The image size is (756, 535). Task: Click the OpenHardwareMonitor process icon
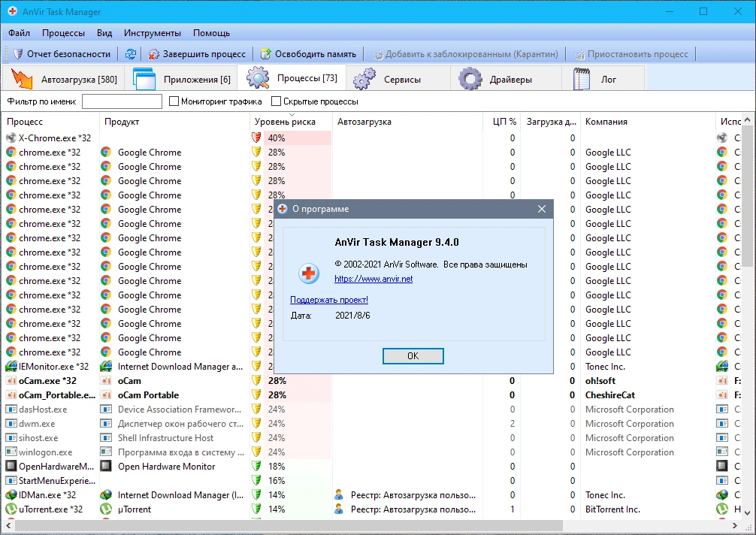[x=11, y=466]
